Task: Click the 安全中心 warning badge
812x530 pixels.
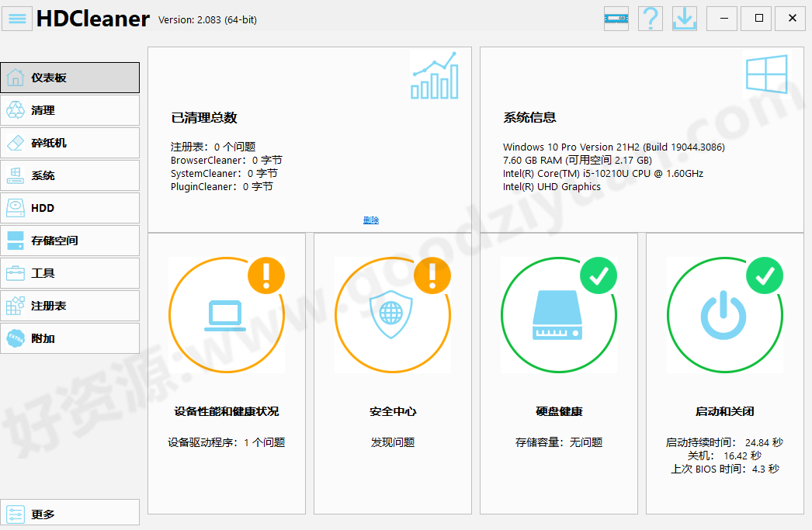Action: pos(432,276)
